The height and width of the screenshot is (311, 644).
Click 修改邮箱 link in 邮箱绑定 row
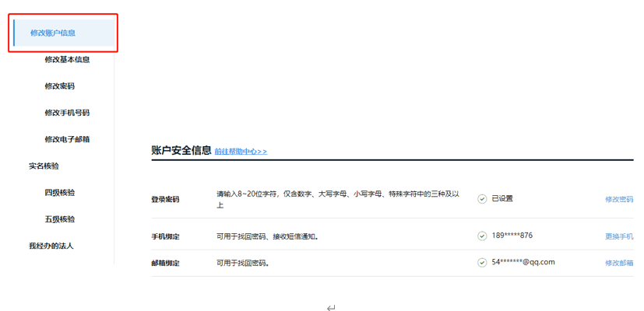(619, 263)
